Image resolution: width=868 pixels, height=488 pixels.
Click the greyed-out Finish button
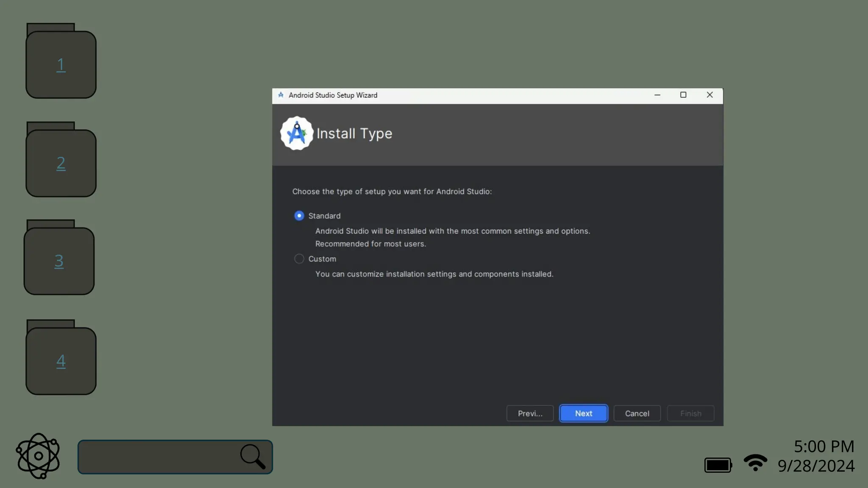(690, 413)
